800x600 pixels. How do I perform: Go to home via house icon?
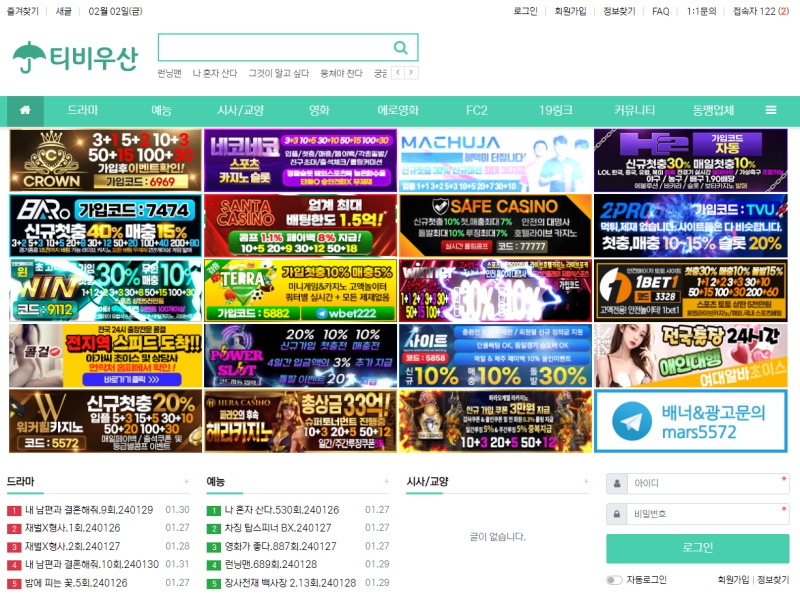coord(25,110)
